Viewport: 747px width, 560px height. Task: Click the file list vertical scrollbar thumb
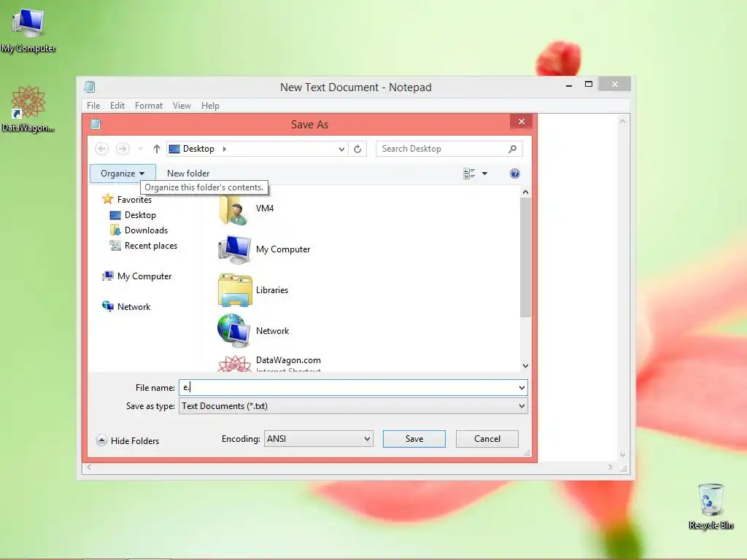pos(525,257)
